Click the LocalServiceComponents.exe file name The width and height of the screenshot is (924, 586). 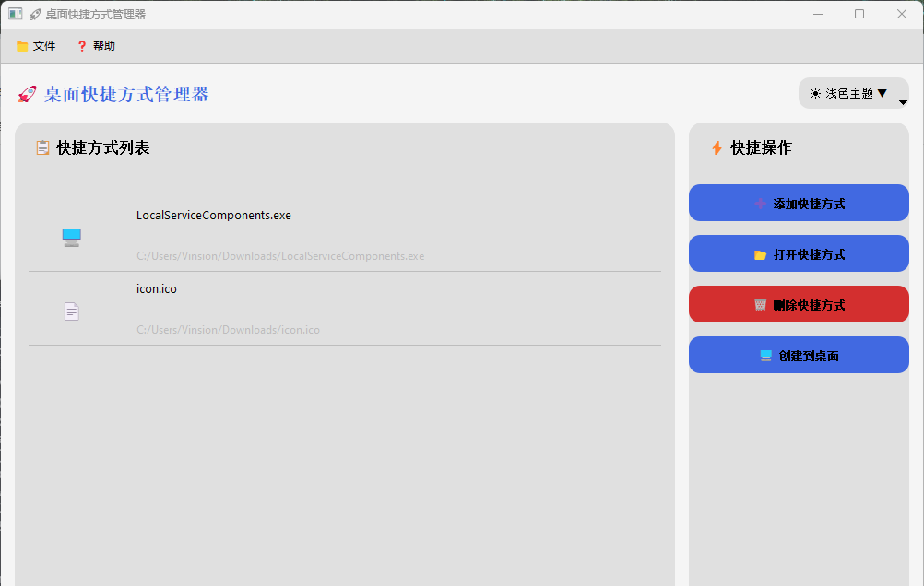214,216
